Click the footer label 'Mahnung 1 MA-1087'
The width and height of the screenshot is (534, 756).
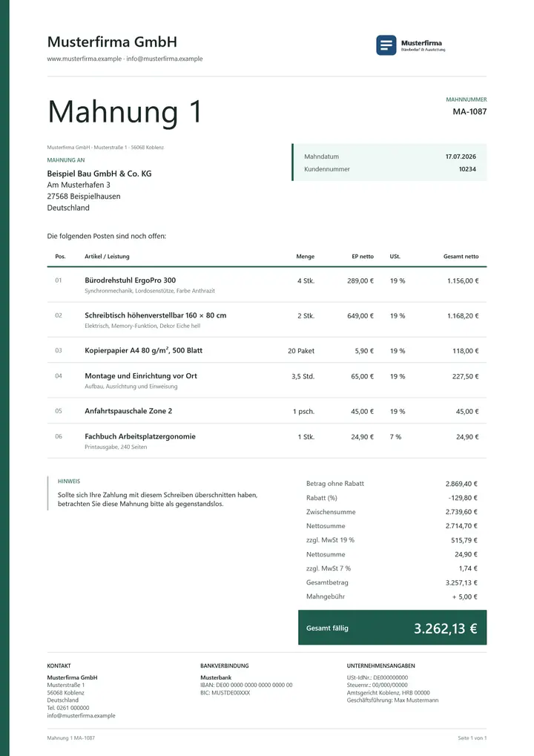click(x=71, y=738)
